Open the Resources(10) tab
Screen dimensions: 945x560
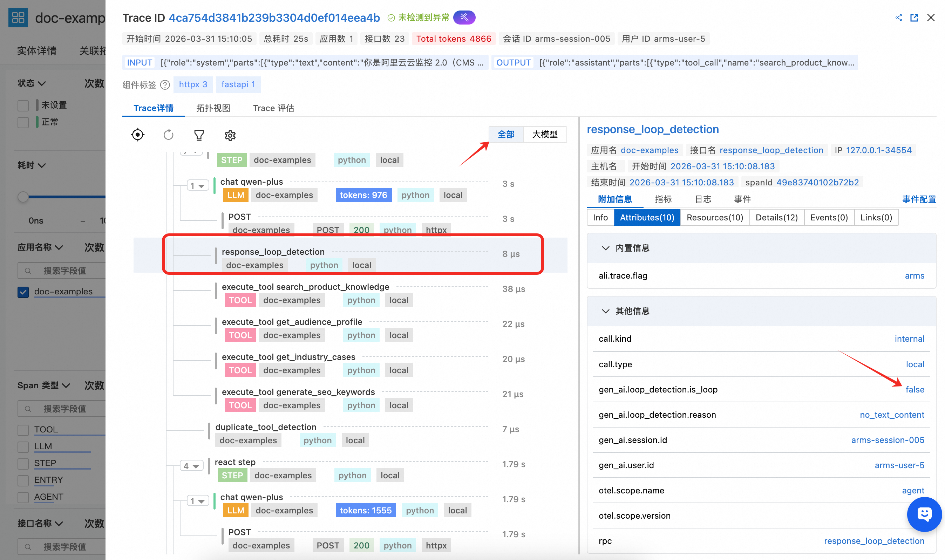714,217
